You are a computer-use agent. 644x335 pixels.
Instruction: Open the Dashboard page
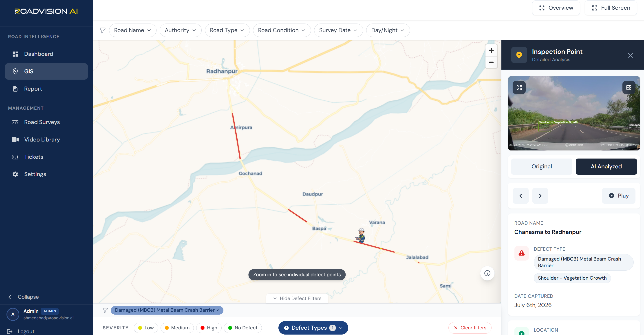click(46, 54)
